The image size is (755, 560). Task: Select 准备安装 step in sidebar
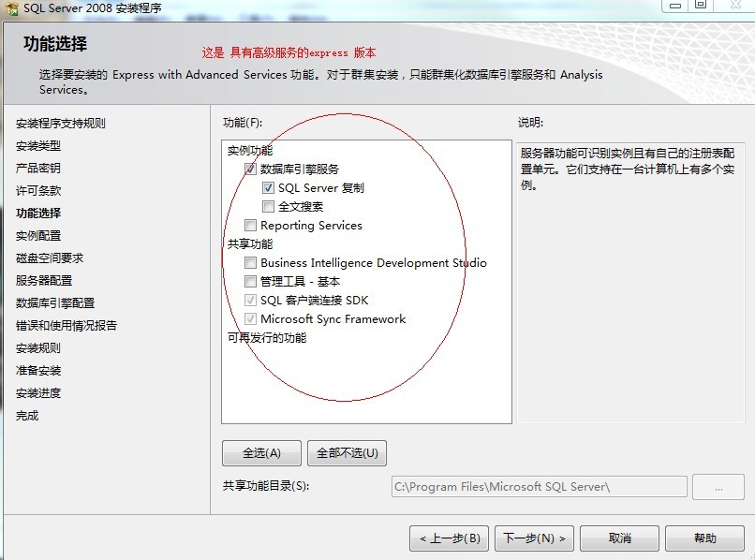pos(38,371)
